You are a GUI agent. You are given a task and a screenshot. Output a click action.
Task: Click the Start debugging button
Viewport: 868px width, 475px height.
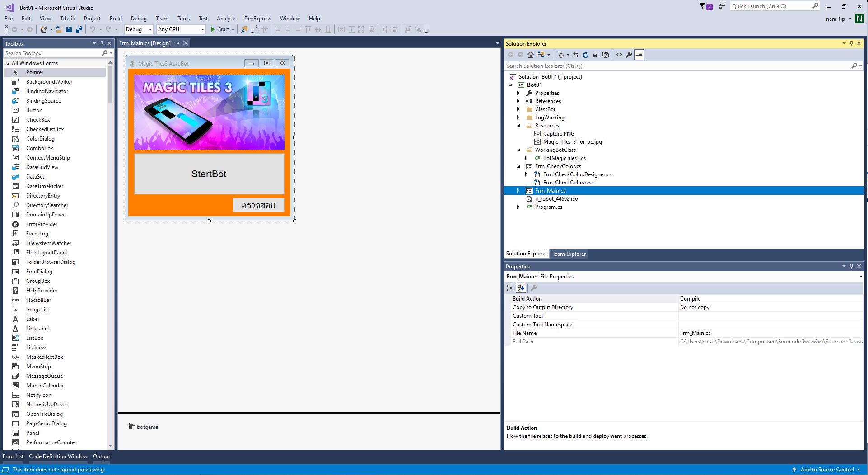point(219,29)
